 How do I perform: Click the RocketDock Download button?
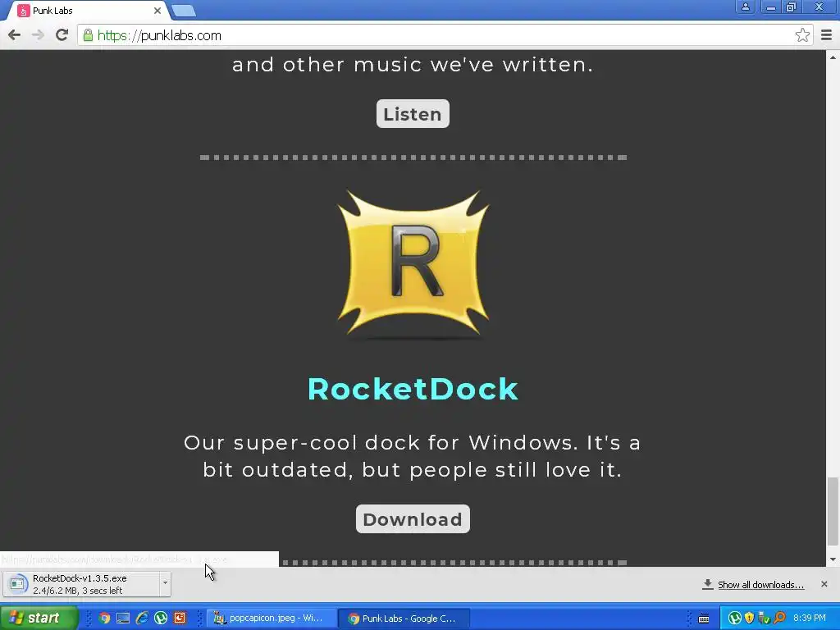click(413, 519)
